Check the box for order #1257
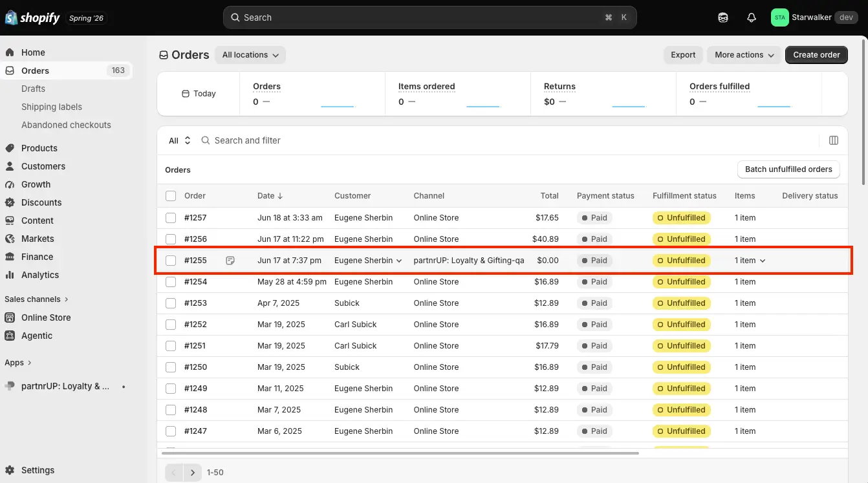The height and width of the screenshot is (483, 868). (171, 218)
